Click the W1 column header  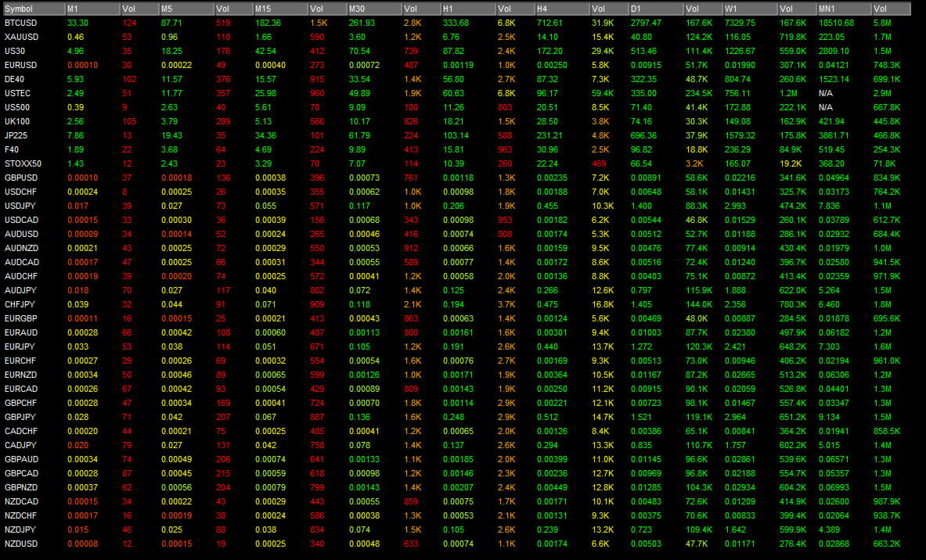coord(749,9)
